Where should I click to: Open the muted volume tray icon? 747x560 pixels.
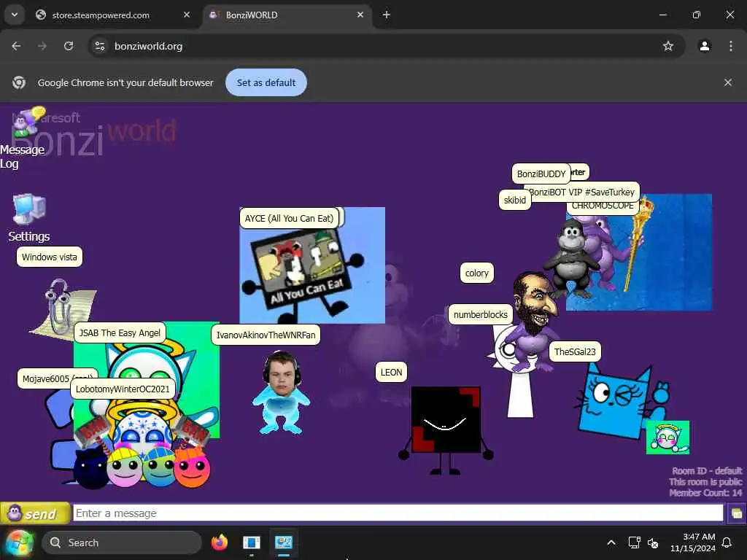(x=653, y=542)
